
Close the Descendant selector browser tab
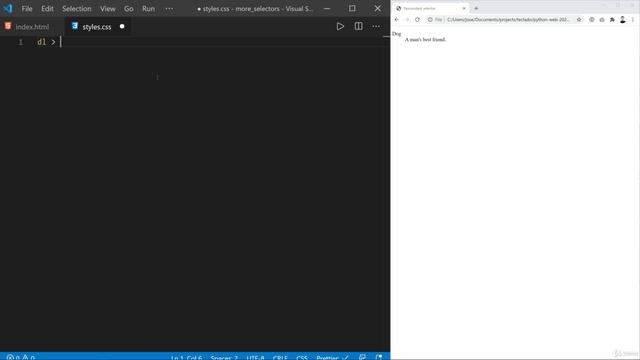point(464,8)
